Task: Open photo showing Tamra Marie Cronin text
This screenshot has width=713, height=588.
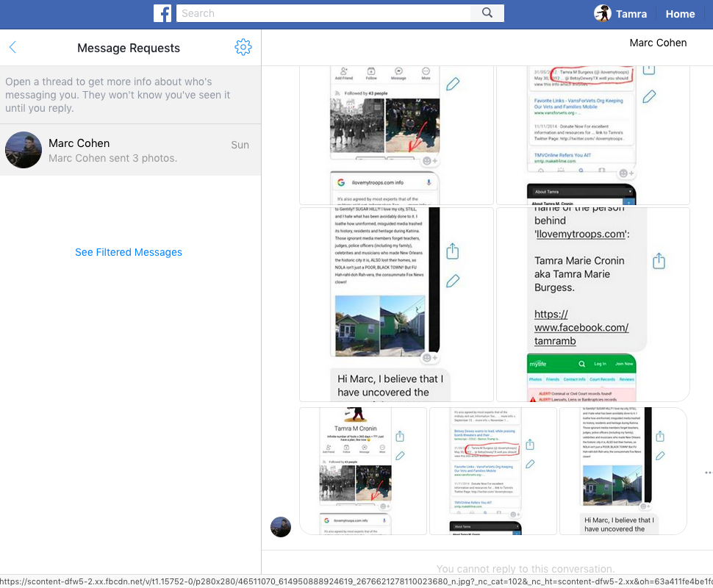Action: (593, 304)
